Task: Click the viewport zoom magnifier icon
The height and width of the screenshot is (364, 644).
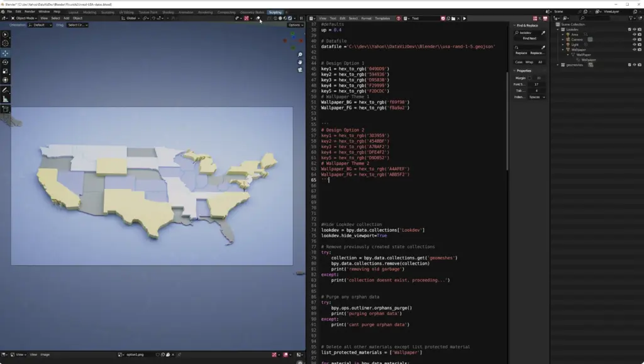Action: pyautogui.click(x=300, y=55)
